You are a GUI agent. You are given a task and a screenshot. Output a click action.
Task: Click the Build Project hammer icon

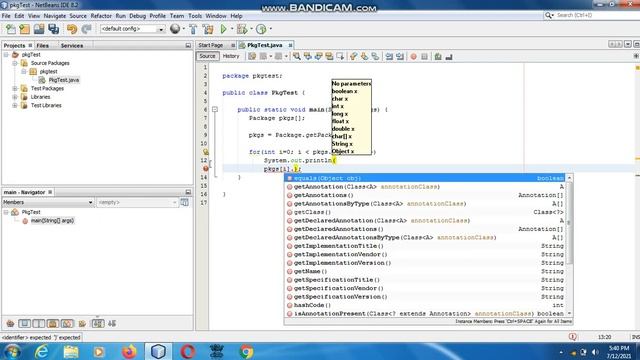pyautogui.click(x=193, y=29)
